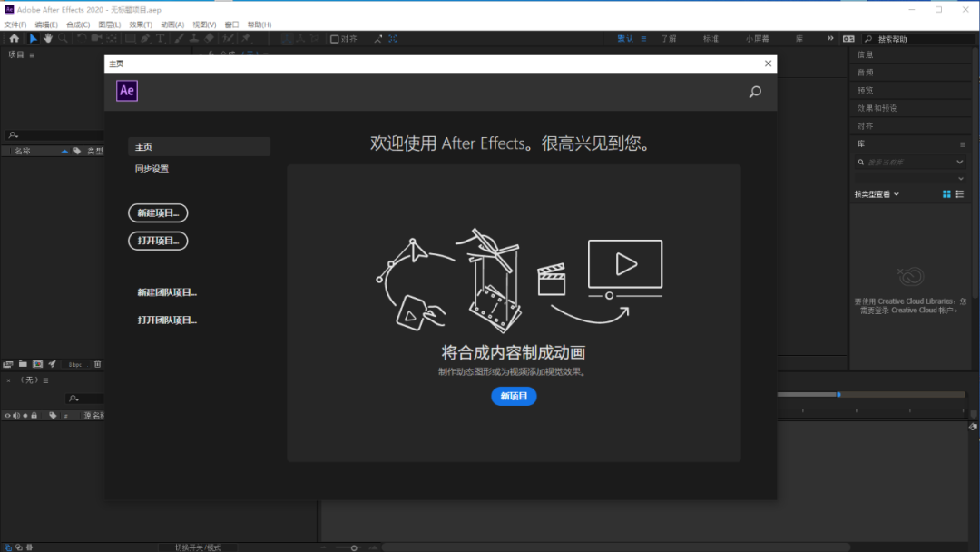Viewport: 980px width, 552px height.
Task: Open the 效果(T) menu
Action: point(141,25)
